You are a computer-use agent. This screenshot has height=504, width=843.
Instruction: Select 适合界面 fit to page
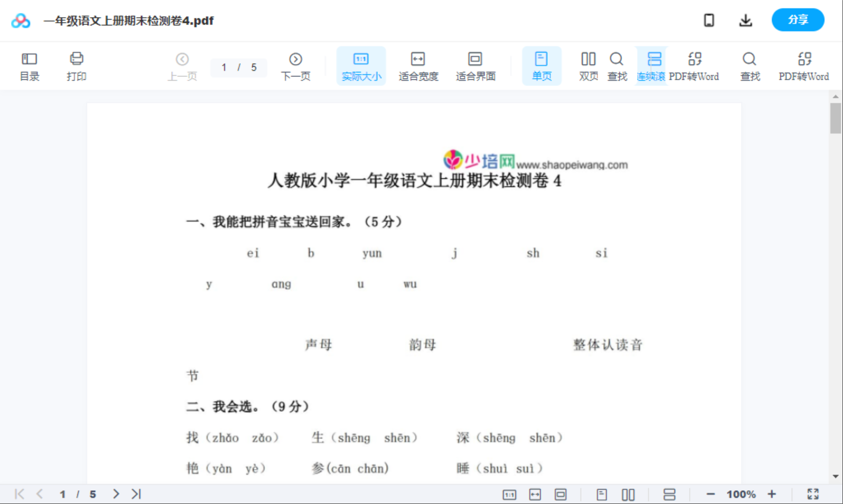coord(475,65)
